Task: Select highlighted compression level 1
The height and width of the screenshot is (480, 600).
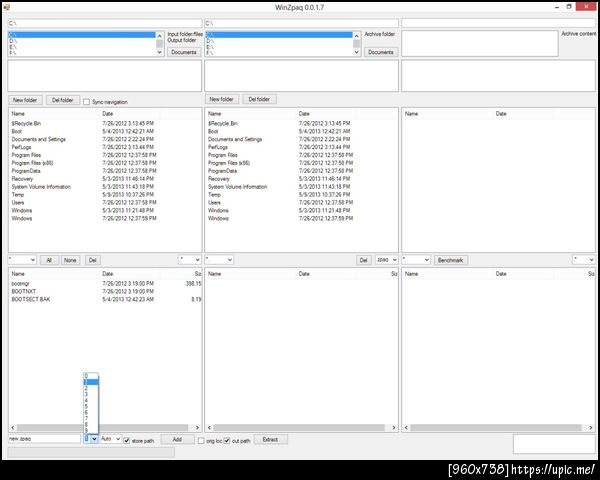Action: pyautogui.click(x=91, y=382)
